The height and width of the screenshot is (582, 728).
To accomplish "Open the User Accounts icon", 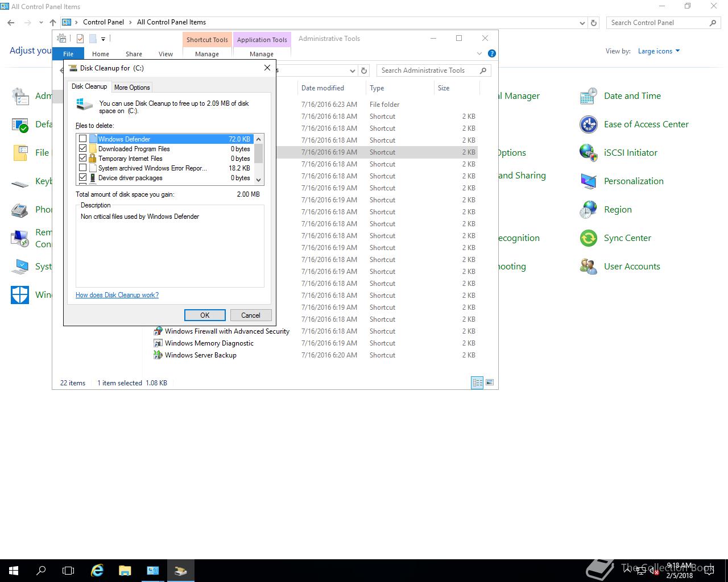I will [589, 267].
